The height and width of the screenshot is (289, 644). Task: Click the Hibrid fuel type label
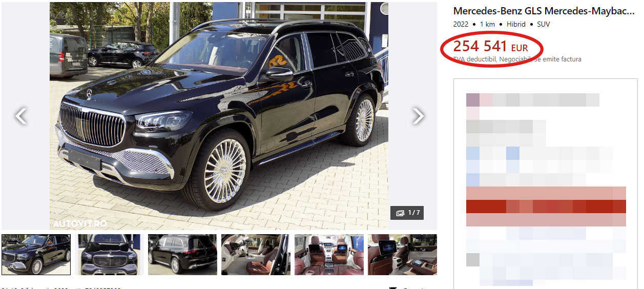516,24
